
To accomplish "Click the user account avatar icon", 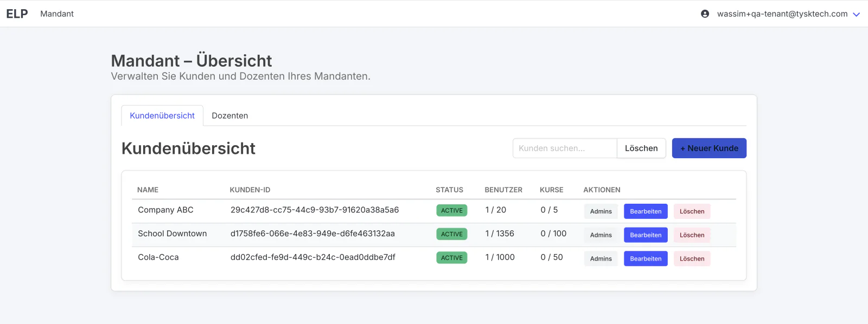I will tap(705, 14).
